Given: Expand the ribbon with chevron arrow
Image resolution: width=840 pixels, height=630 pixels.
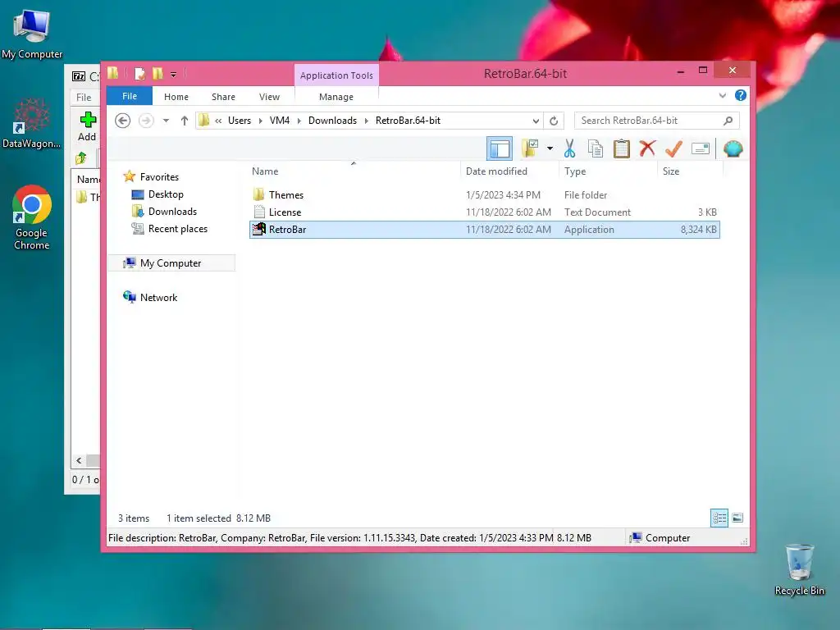Looking at the screenshot, I should pyautogui.click(x=722, y=95).
